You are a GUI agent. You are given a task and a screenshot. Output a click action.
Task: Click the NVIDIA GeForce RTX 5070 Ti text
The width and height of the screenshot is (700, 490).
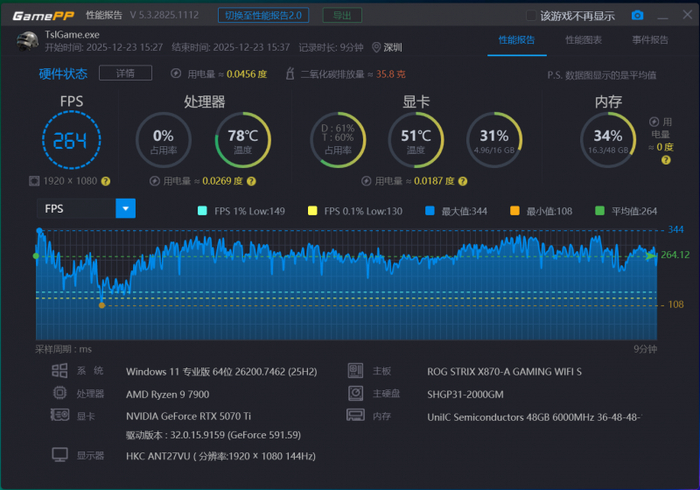tap(188, 416)
